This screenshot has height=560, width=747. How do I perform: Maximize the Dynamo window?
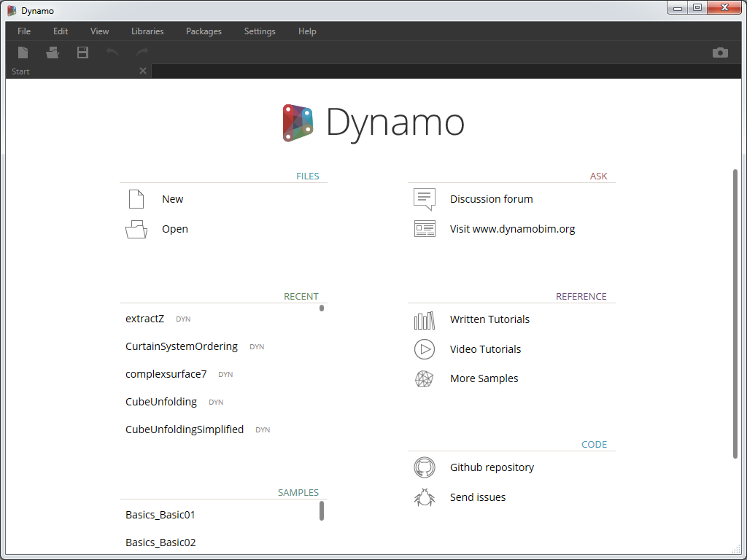point(697,8)
